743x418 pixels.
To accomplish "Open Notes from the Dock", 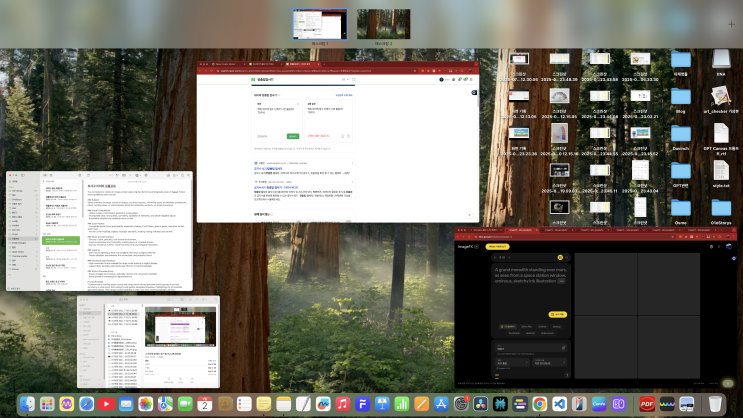I will [x=283, y=404].
